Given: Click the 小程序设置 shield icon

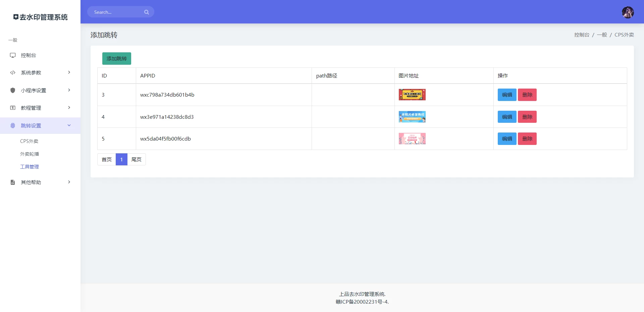Looking at the screenshot, I should 12,90.
